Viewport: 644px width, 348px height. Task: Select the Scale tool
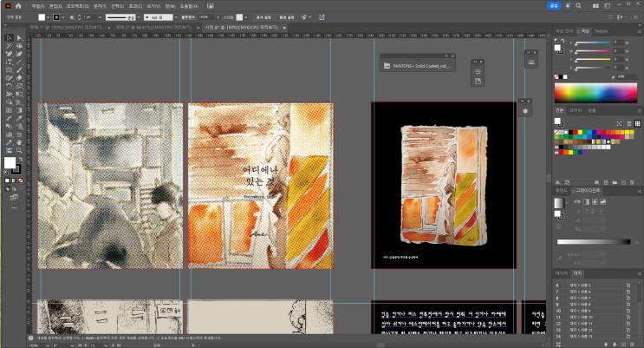(x=19, y=86)
